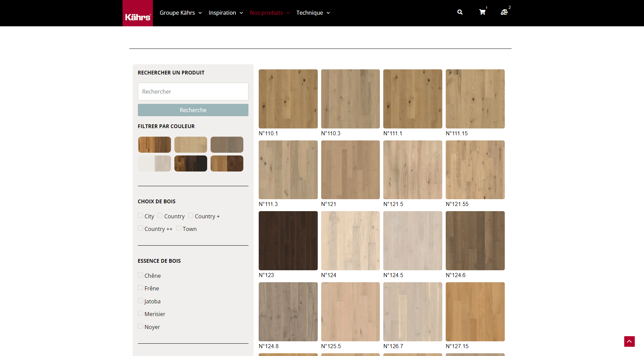Check the Noyer wood species filter
Viewport: 644px width, 356px height.
point(140,326)
